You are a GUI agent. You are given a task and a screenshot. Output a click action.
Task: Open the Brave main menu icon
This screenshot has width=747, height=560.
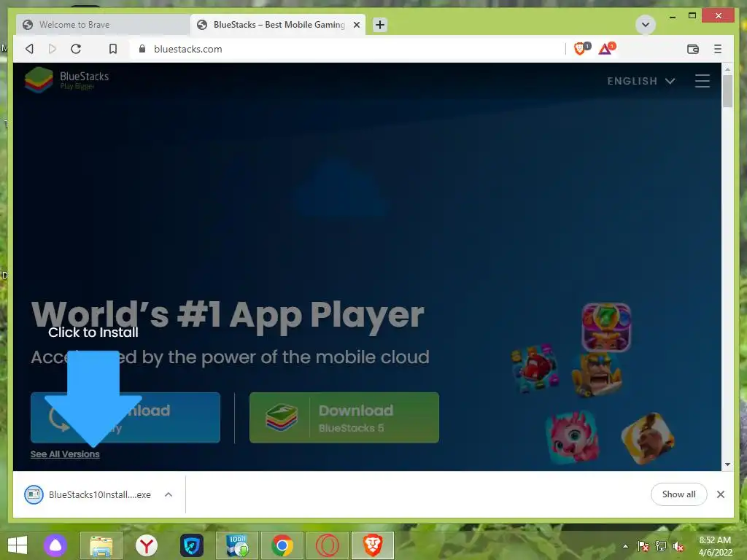click(x=718, y=49)
